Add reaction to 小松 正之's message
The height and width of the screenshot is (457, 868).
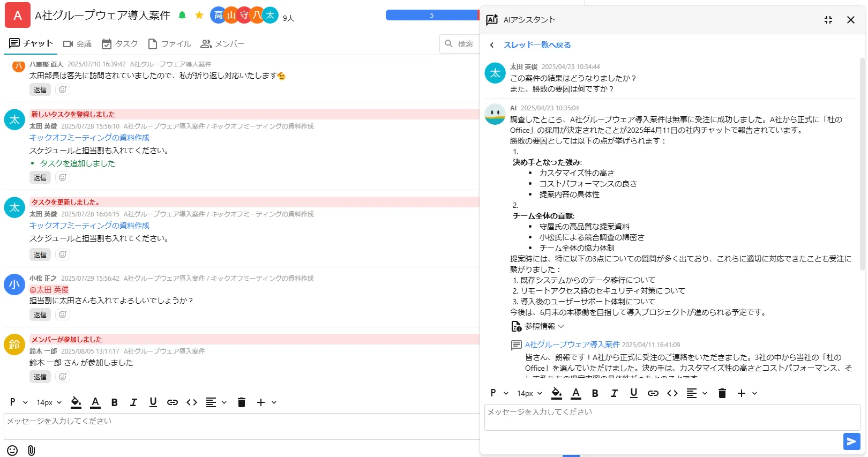click(63, 314)
